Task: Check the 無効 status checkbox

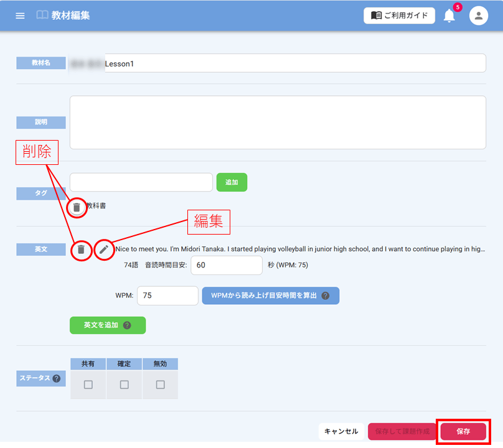Action: click(x=161, y=385)
